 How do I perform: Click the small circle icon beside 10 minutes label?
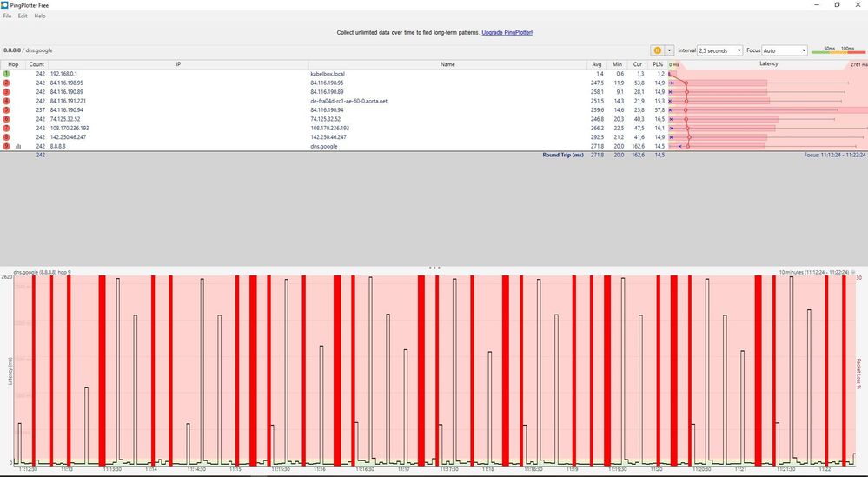coord(853,272)
